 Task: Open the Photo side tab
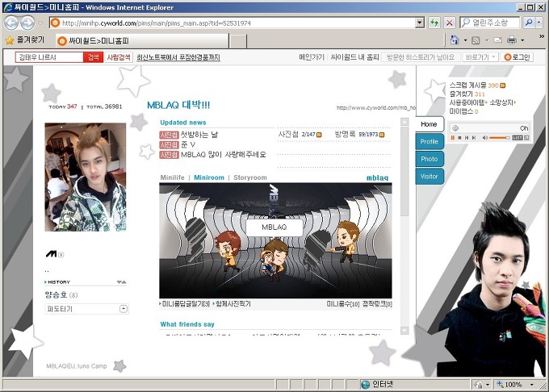click(430, 159)
